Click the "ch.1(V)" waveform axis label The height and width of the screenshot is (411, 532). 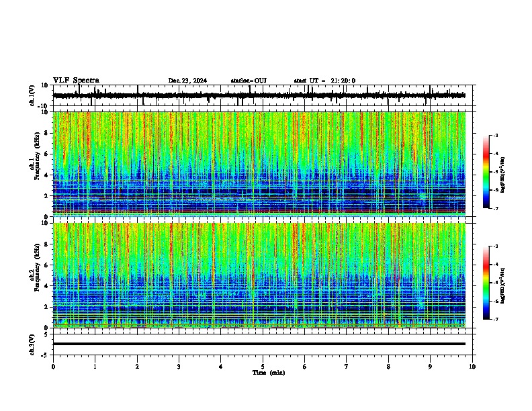click(x=32, y=95)
